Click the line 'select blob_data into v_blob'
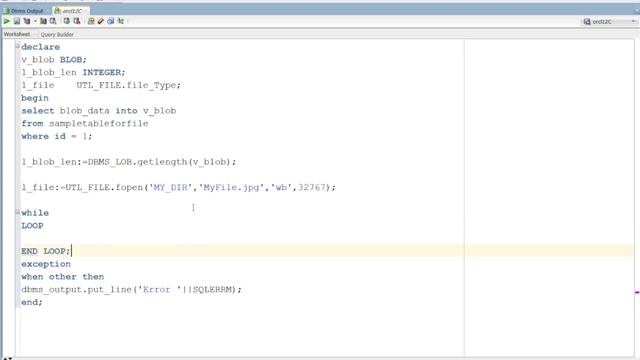Screen dimensions: 640x360 coord(98,111)
